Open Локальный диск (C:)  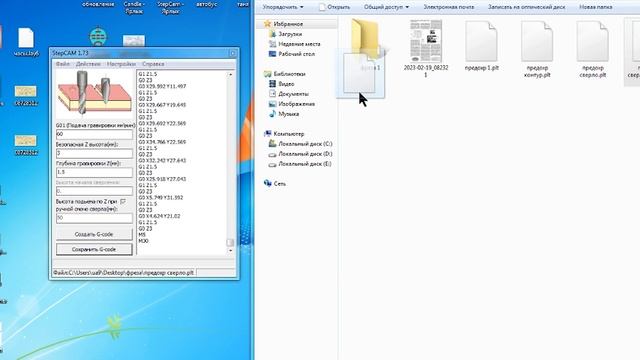pyautogui.click(x=305, y=144)
